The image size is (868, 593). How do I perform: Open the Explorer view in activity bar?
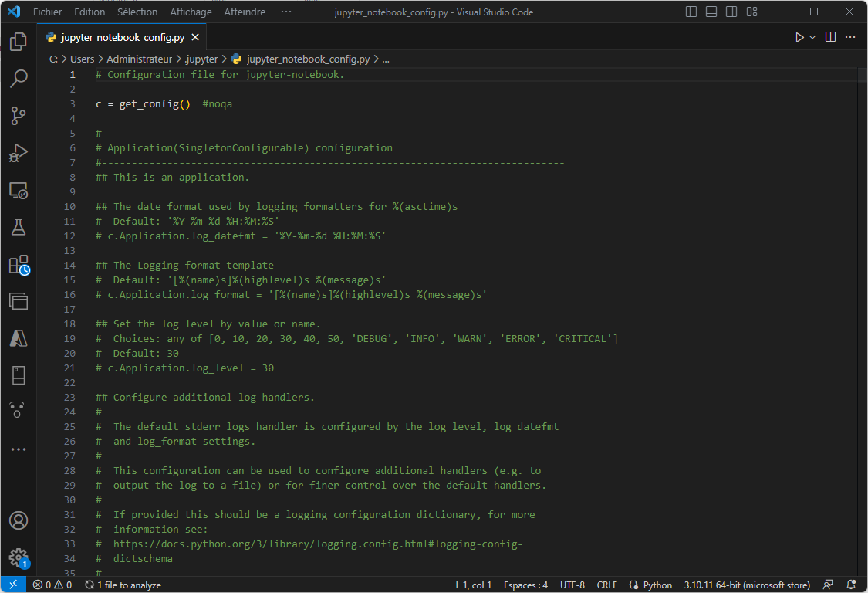point(19,42)
